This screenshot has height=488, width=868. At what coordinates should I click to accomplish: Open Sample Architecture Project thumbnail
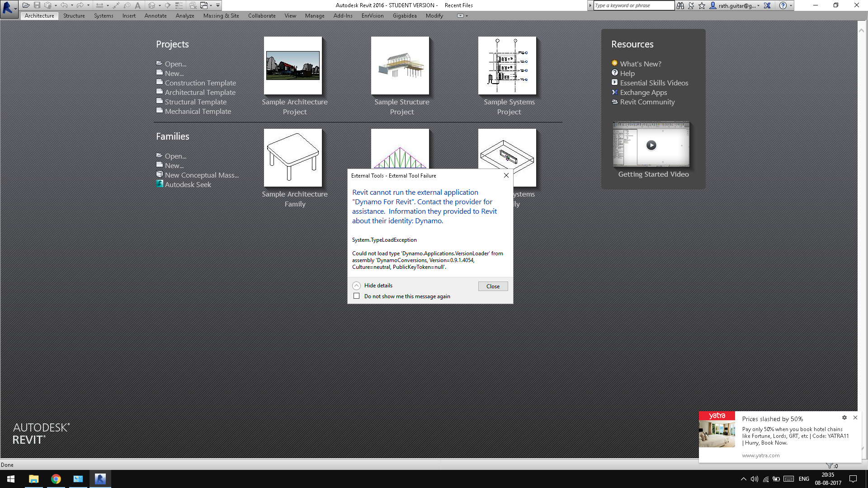[293, 66]
